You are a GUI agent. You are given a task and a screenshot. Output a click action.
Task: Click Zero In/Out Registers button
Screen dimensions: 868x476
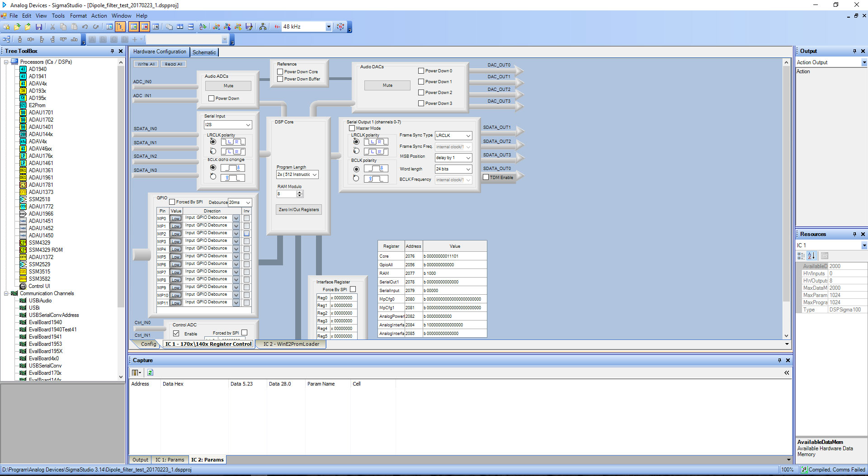(299, 210)
